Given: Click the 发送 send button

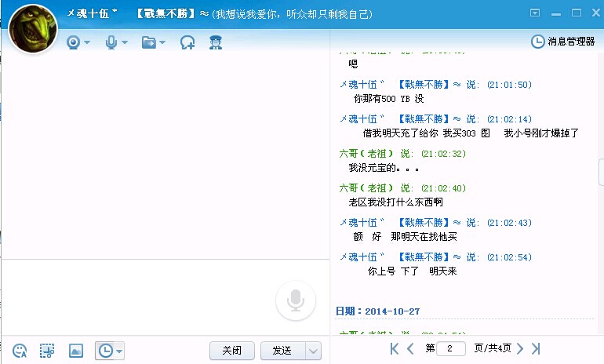Looking at the screenshot, I should 282,351.
